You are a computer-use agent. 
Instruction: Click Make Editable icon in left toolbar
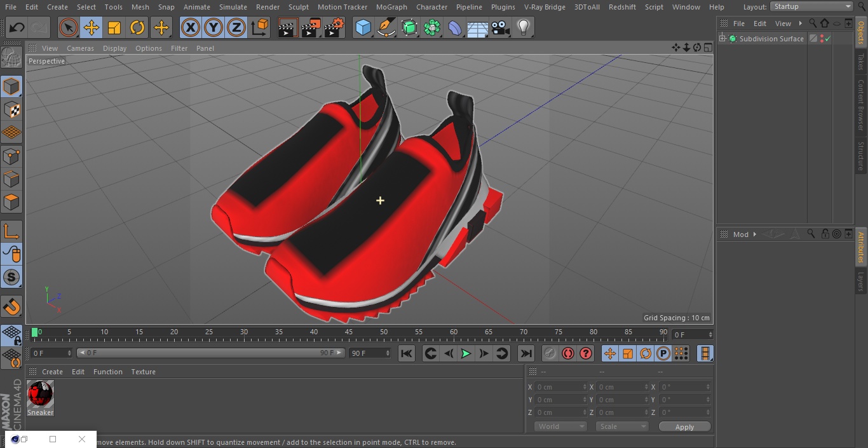[x=11, y=58]
